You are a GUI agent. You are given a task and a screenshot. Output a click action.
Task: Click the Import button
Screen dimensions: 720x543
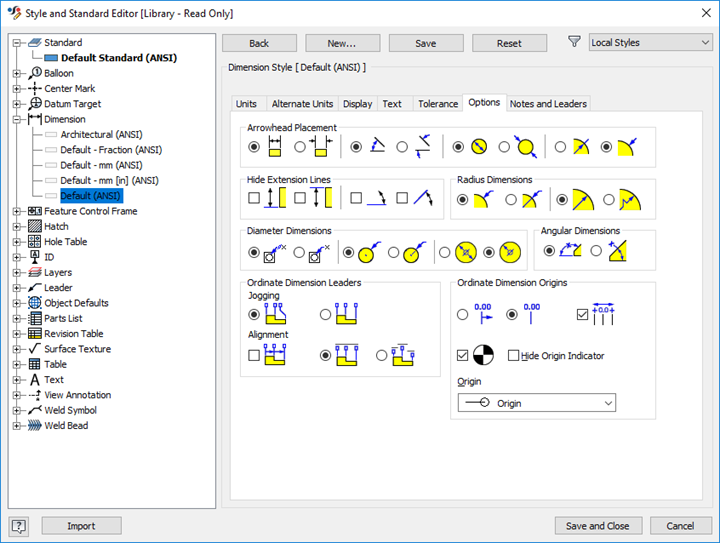pos(81,526)
